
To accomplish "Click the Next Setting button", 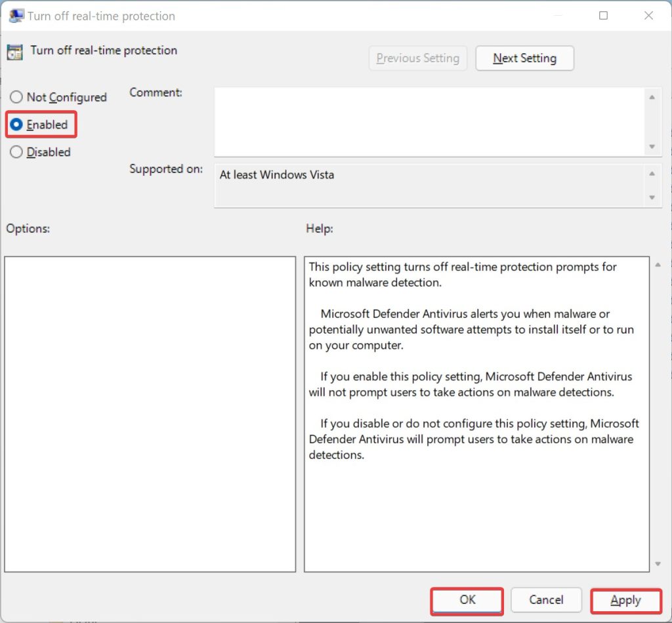I will click(524, 58).
